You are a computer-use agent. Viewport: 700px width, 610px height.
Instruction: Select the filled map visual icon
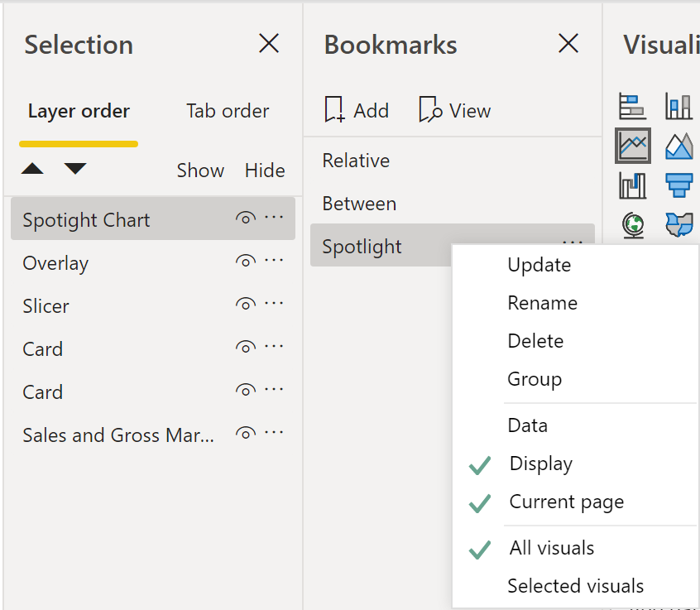pos(679,223)
